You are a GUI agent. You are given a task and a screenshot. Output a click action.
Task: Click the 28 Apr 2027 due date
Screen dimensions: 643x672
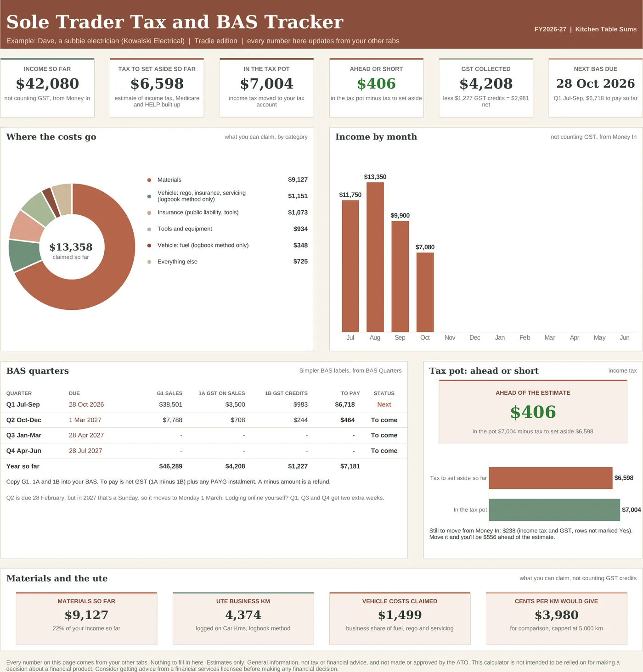pos(86,435)
